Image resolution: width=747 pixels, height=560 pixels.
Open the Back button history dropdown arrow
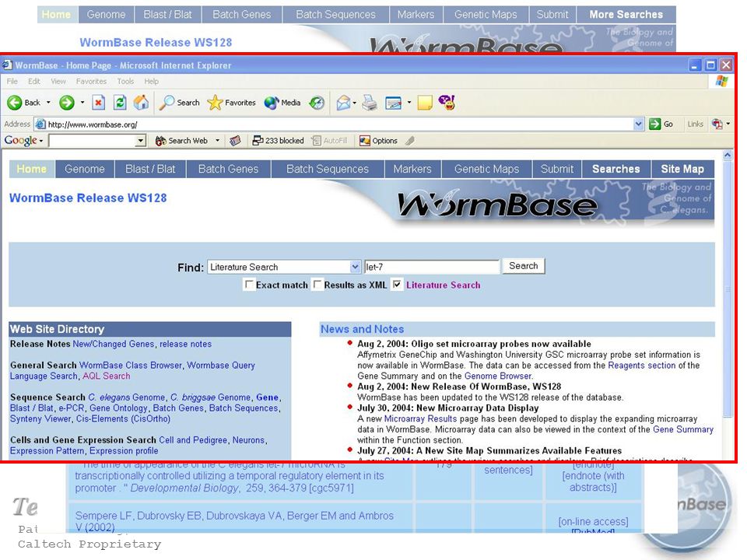(x=48, y=103)
